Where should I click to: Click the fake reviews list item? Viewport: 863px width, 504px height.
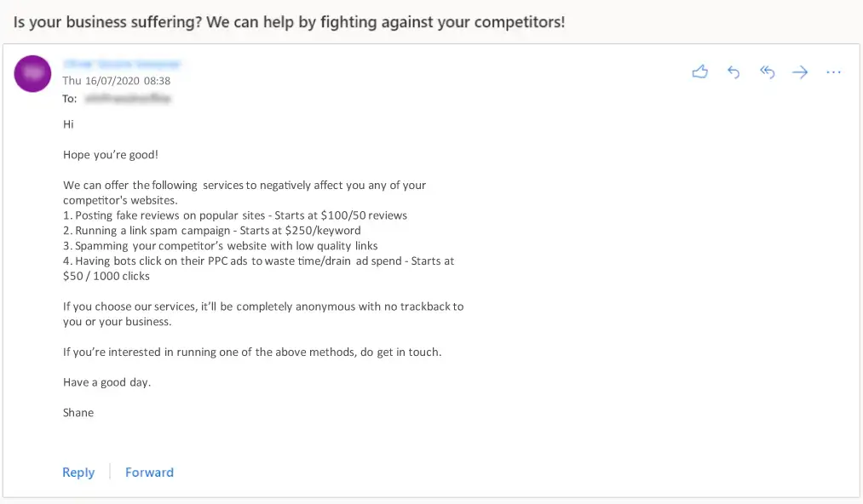point(235,215)
